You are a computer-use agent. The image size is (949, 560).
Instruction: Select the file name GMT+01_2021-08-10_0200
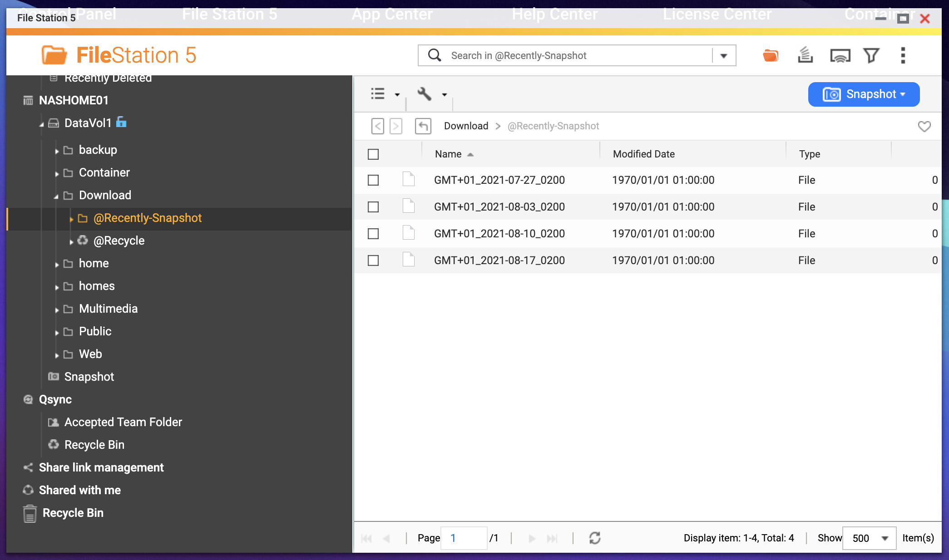tap(499, 233)
